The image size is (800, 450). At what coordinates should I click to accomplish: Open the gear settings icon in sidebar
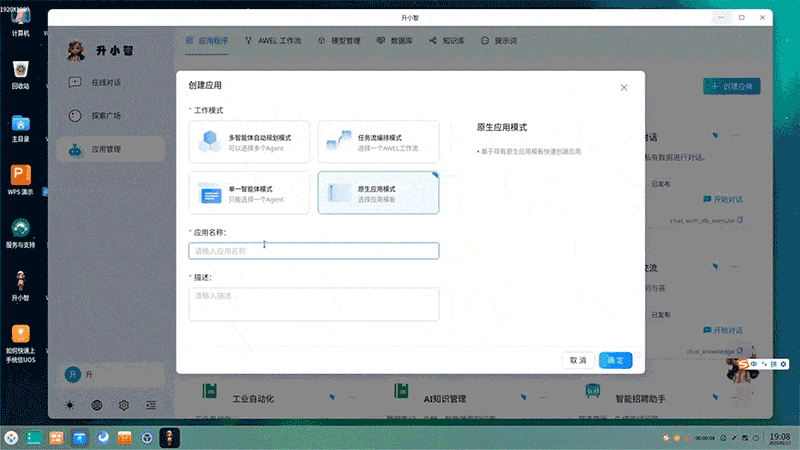pos(124,405)
